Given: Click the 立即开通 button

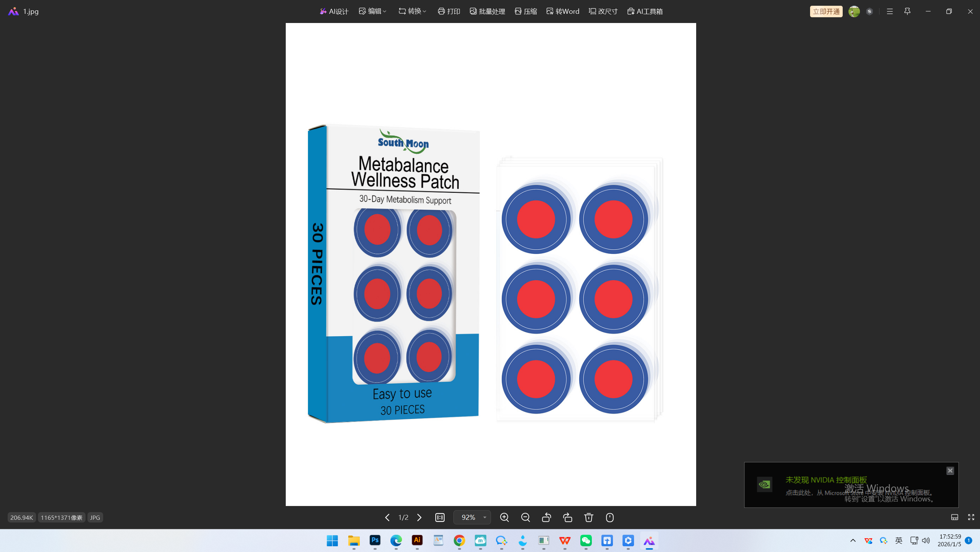Looking at the screenshot, I should coord(826,11).
